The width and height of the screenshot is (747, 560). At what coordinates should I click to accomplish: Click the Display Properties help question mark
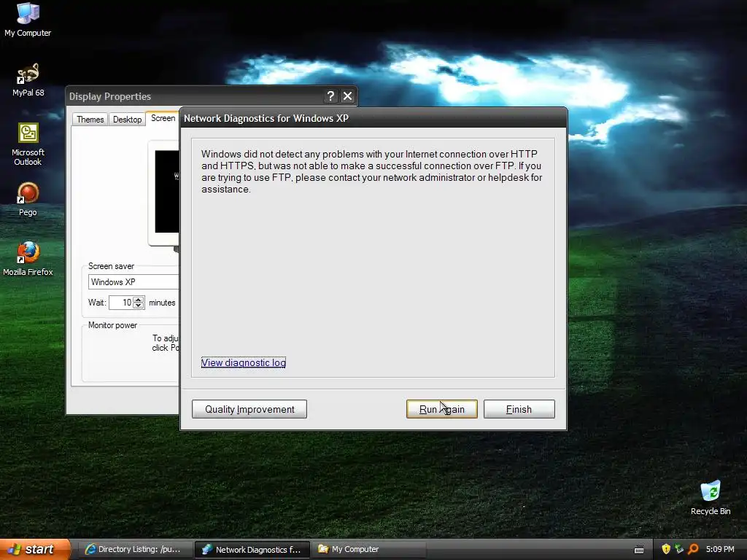pyautogui.click(x=330, y=96)
